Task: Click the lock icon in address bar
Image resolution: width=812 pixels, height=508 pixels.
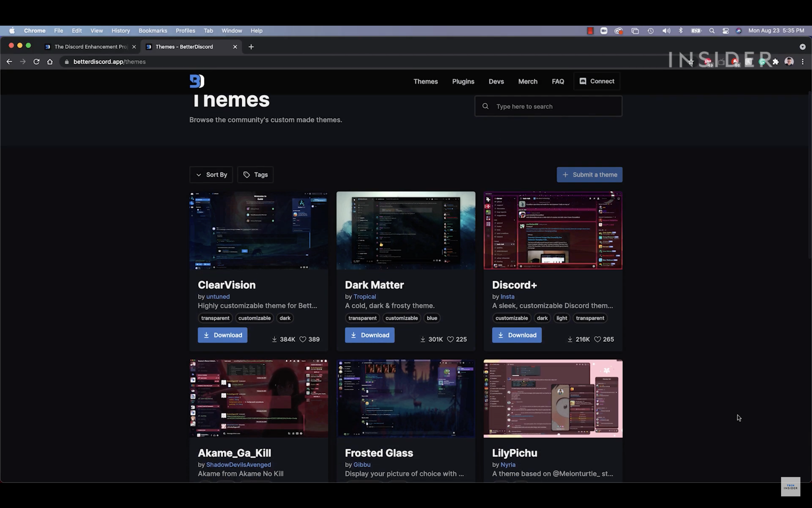Action: click(67, 62)
